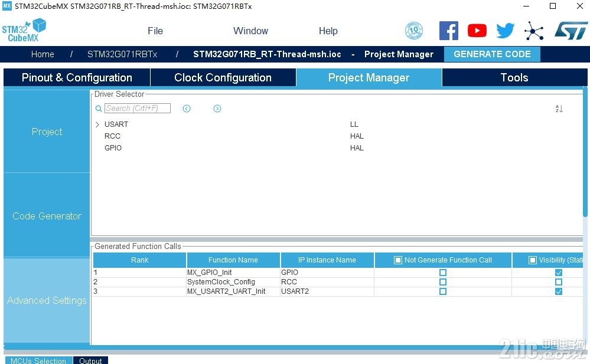Screen dimensions: 590x364
Task: Select the MX_USART2_UART_Init function name cell
Action: pos(233,291)
